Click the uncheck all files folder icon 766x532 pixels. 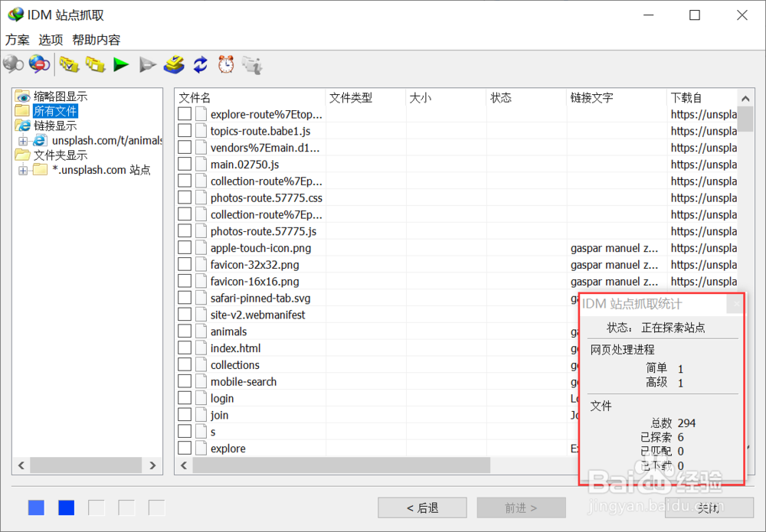point(95,64)
